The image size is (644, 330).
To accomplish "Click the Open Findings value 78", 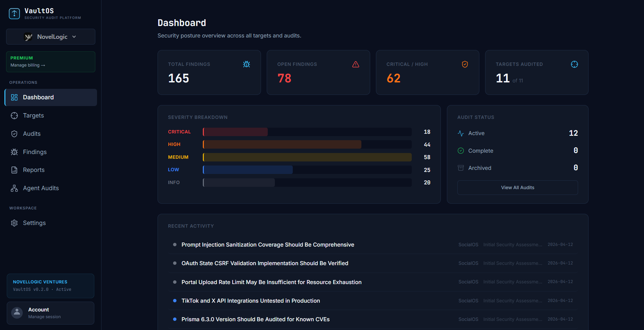I will coord(284,78).
